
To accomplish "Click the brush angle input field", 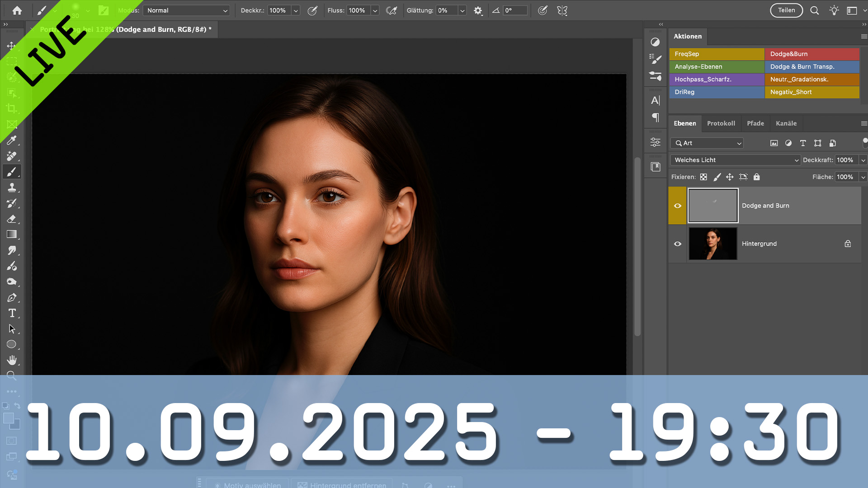I will pyautogui.click(x=515, y=10).
